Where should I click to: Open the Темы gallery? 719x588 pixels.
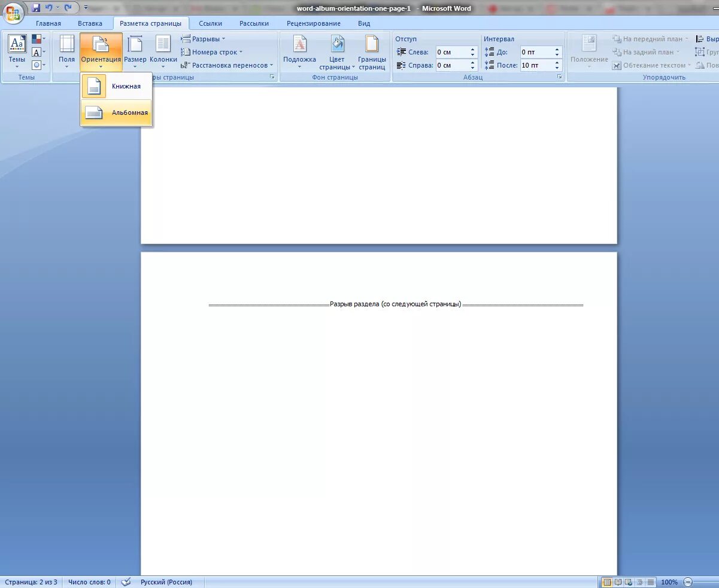17,51
